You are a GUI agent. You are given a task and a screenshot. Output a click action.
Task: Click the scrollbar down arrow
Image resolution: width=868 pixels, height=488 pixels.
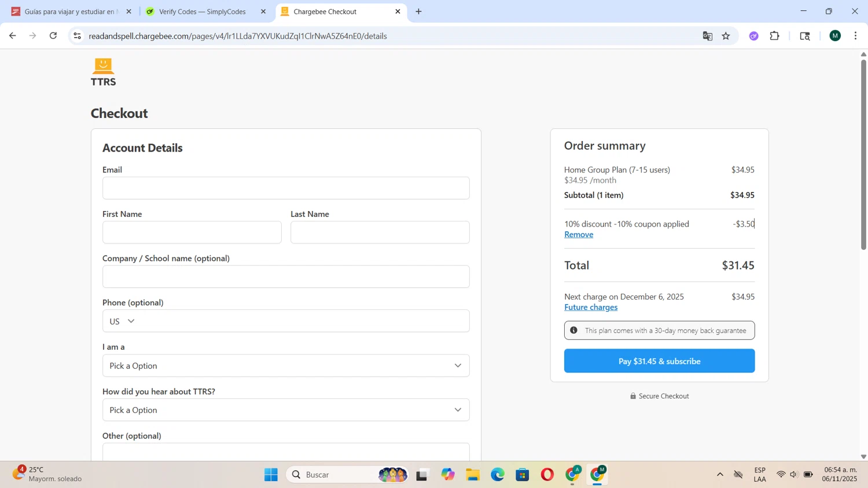tap(863, 457)
